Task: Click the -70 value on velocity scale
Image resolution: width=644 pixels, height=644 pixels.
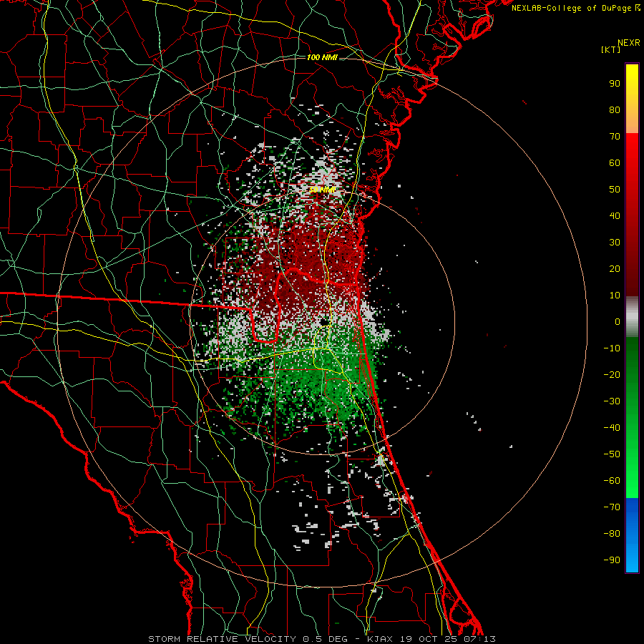Action: coord(612,507)
